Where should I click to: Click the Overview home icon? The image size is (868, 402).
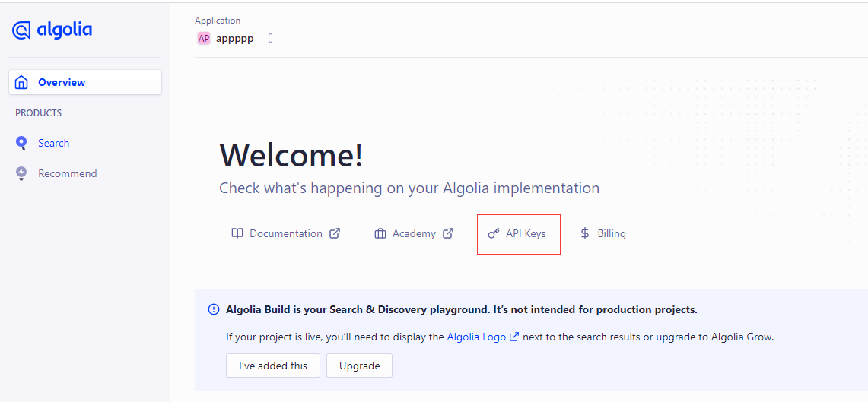[x=21, y=82]
